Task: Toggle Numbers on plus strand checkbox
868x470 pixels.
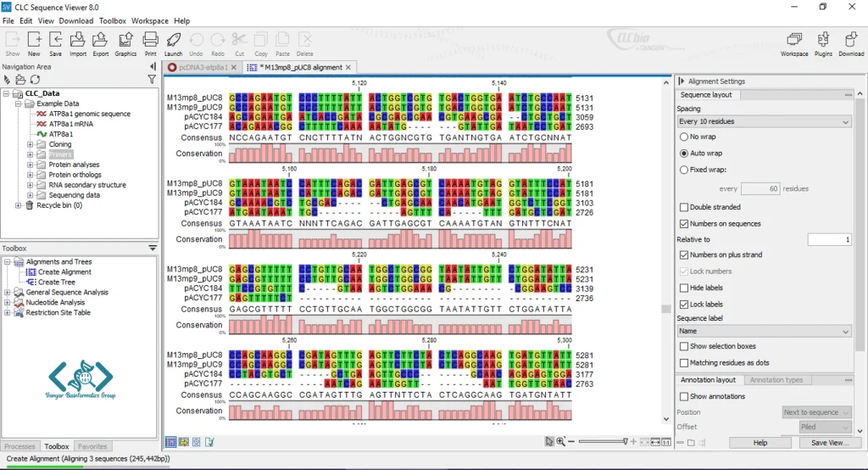Action: pos(684,255)
